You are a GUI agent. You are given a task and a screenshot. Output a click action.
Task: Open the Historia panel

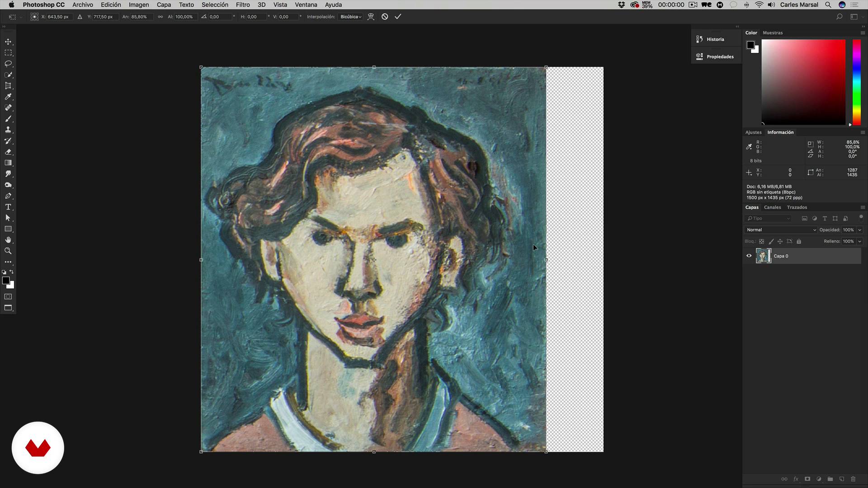(x=716, y=39)
